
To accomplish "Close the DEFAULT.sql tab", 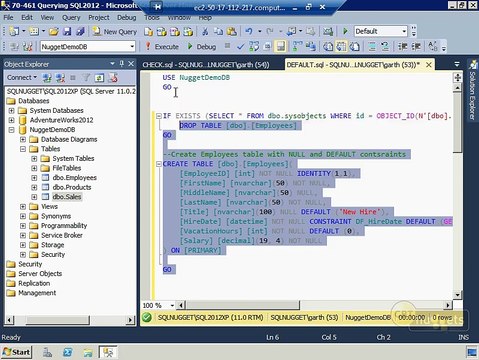I will pos(429,65).
